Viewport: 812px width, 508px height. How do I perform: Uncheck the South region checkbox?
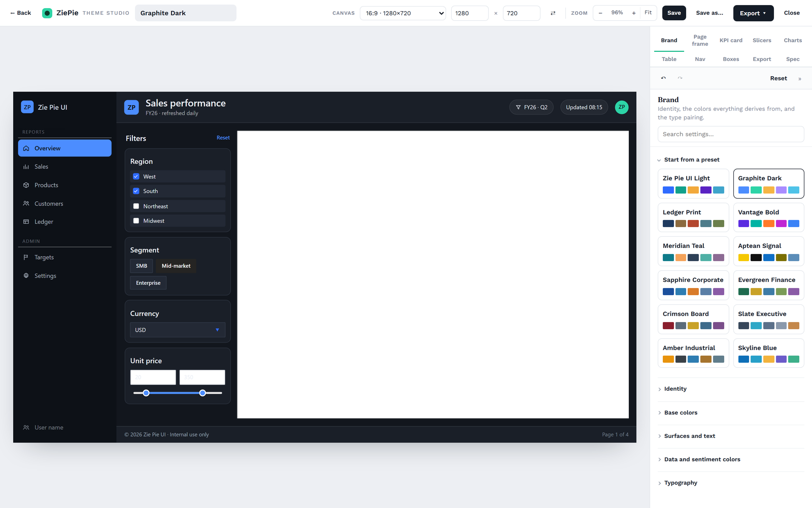pos(136,191)
